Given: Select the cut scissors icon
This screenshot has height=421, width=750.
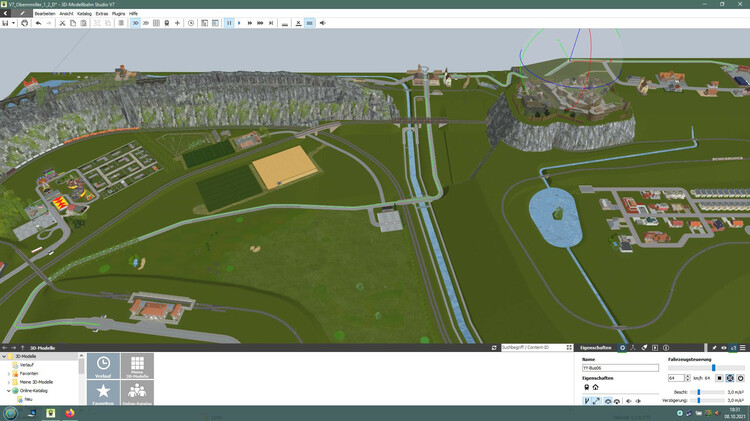Looking at the screenshot, I should (x=61, y=22).
